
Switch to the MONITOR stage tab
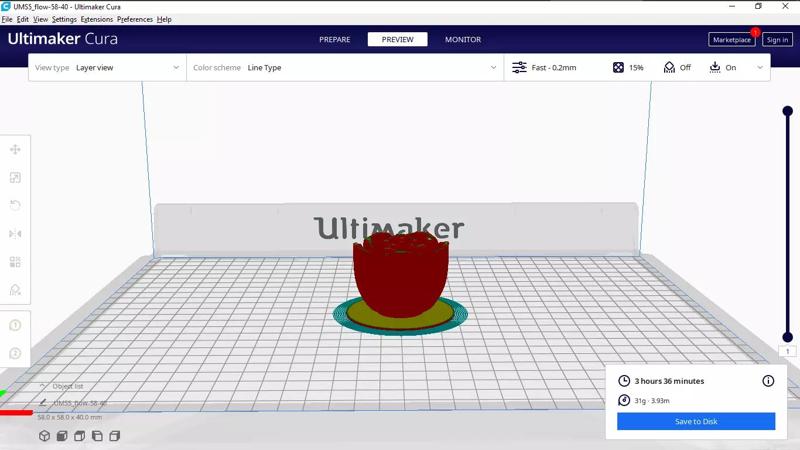tap(463, 39)
